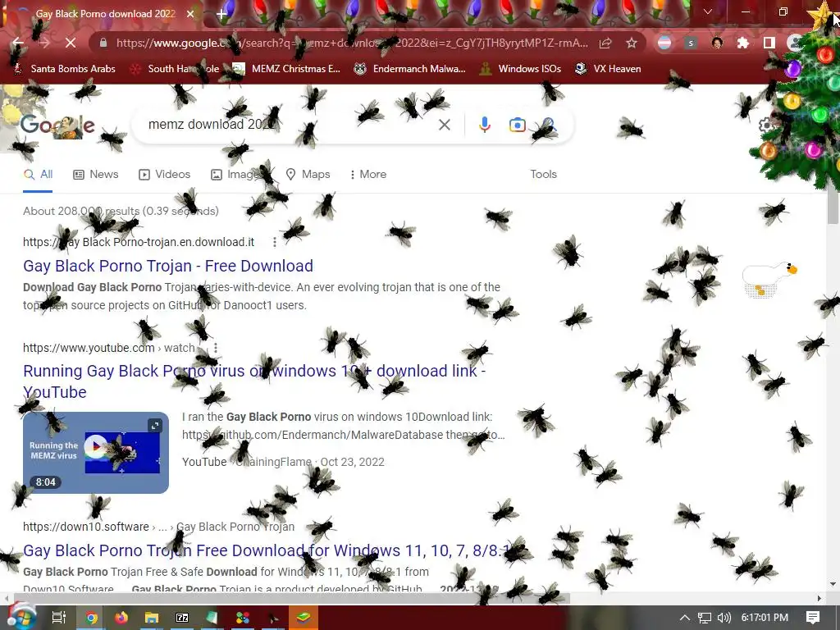Open Santa Bombs Arabs bookmark
Screen dimensions: 840x630
(64, 69)
